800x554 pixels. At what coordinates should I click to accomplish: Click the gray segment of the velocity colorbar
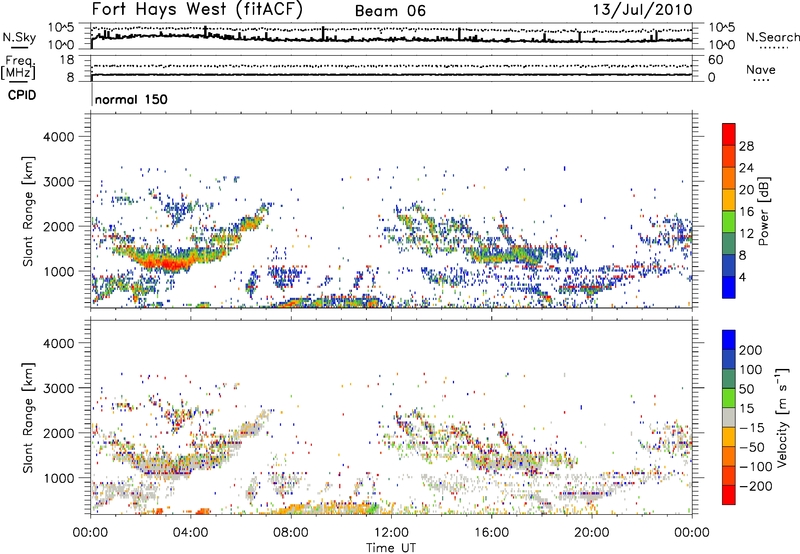point(729,417)
